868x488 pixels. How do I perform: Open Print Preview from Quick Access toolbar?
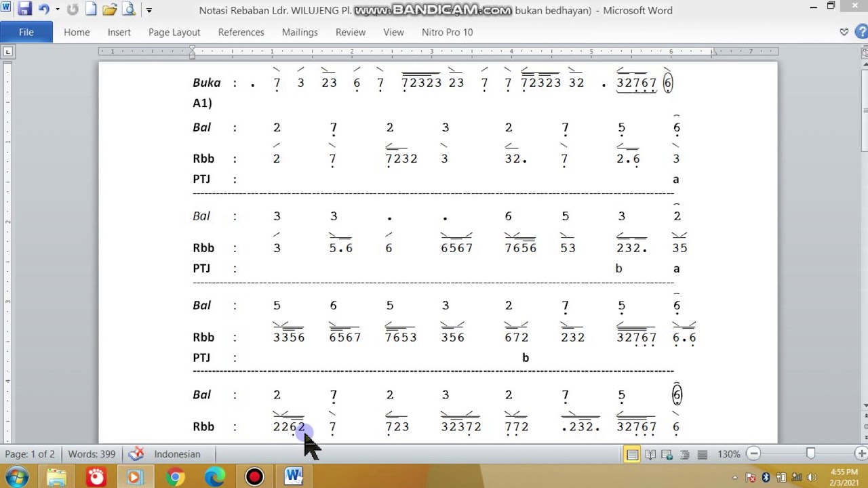129,9
